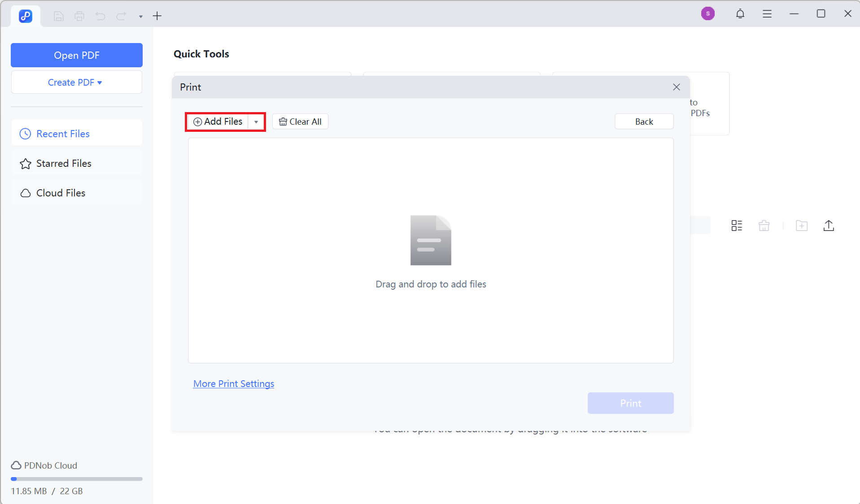
Task: Open the hamburger menu
Action: [x=767, y=13]
